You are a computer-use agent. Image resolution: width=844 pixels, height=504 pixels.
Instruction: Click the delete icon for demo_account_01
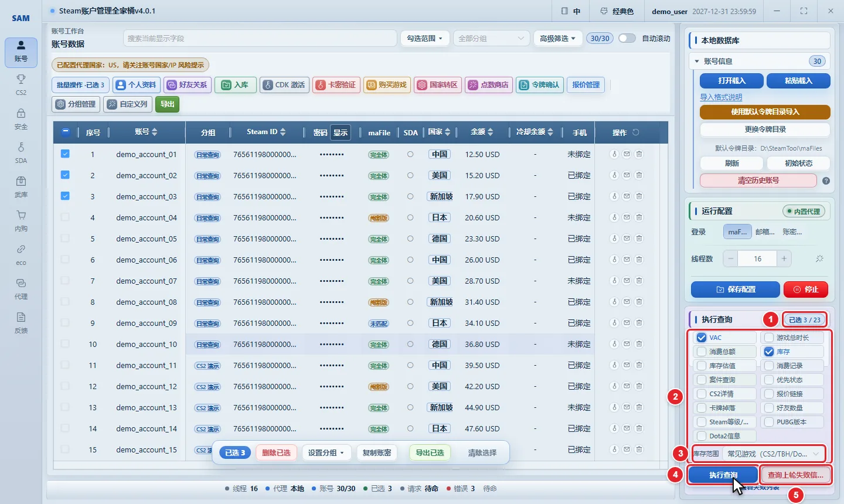coord(639,154)
